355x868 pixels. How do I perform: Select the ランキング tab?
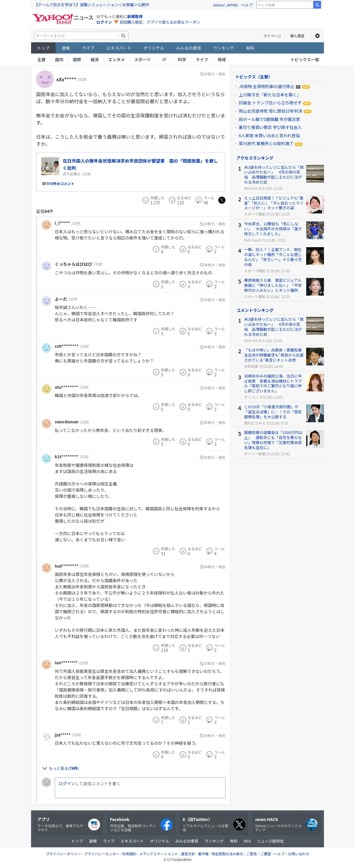coord(224,48)
